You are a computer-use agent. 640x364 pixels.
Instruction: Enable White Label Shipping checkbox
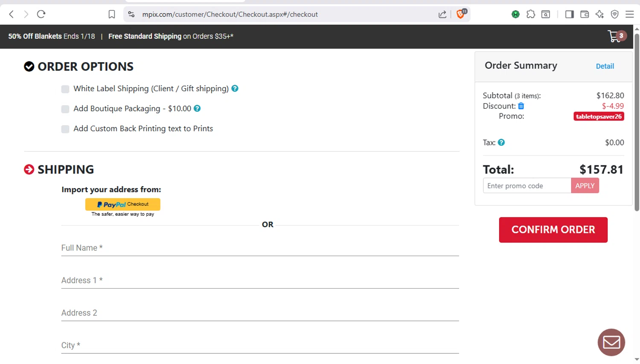(x=65, y=89)
